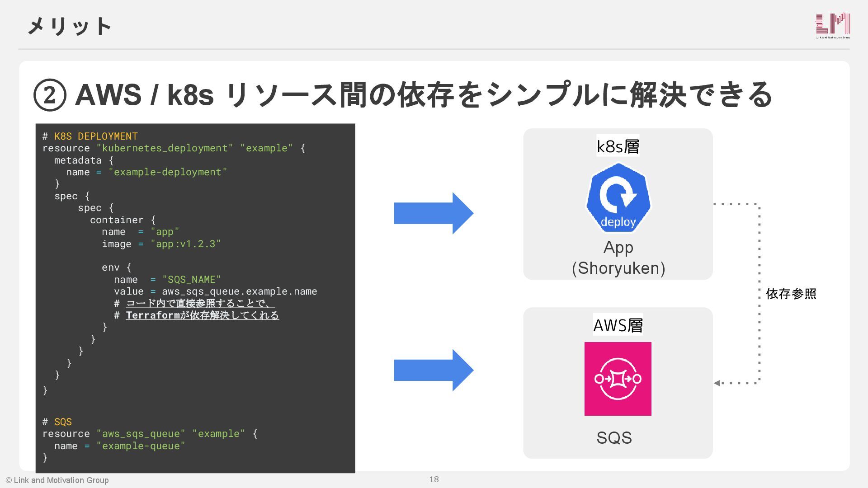
Task: Click the circled number 2 in the heading
Action: [50, 95]
